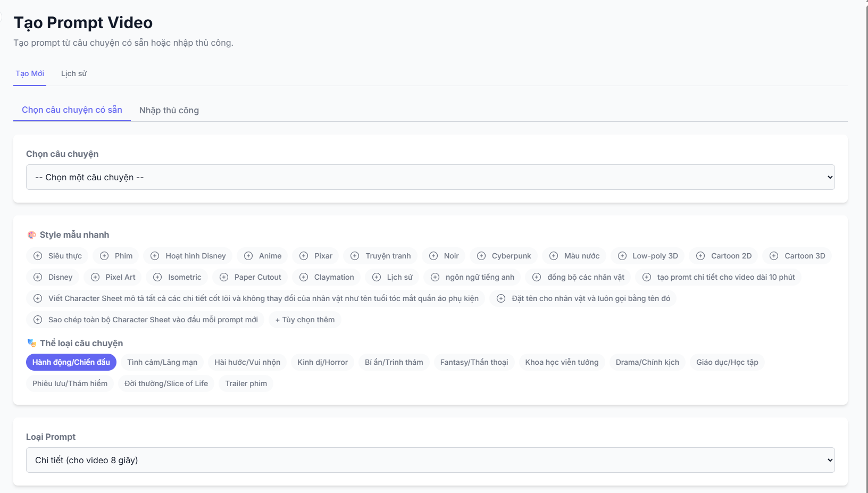Click the plus icon on Claymation chip
Viewport: 868px width, 493px height.
pyautogui.click(x=304, y=277)
